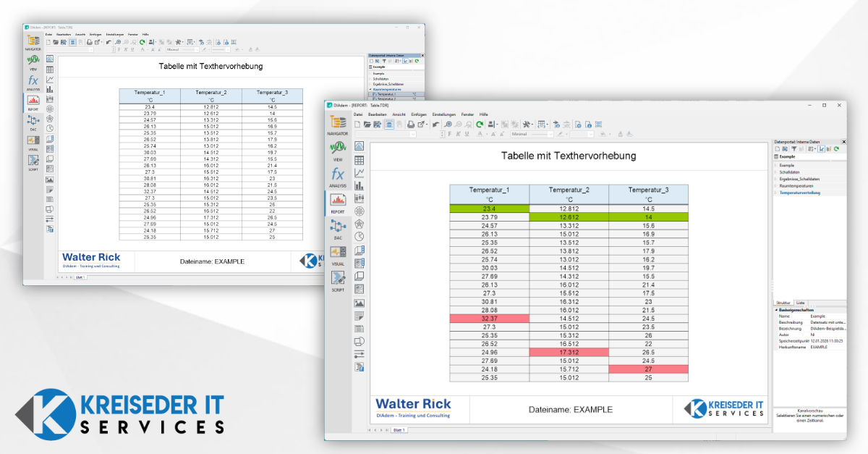Screen dimensions: 868x454
Task: Expand the Raumtemperaturen tree node
Action: (x=777, y=185)
